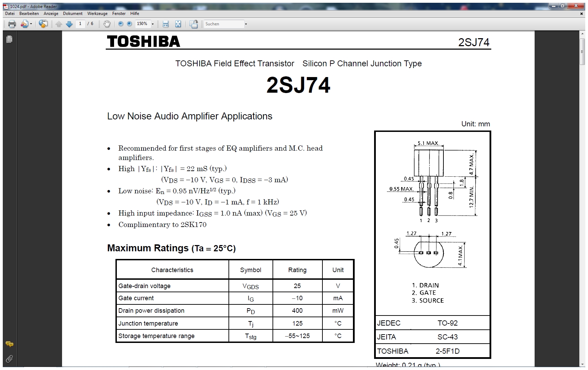The image size is (588, 370).
Task: Click the '3. SOURCE' pin label
Action: click(x=428, y=300)
